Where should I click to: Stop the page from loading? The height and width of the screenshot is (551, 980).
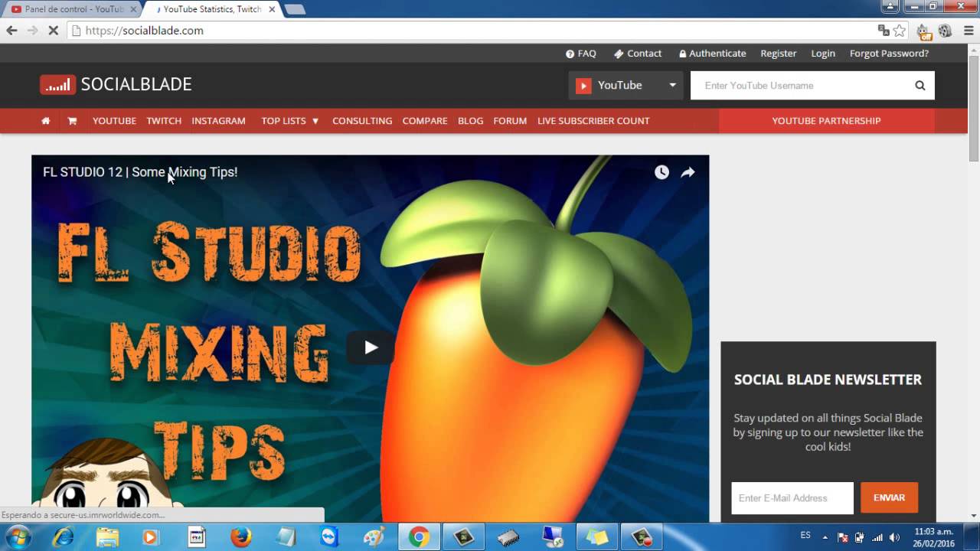point(53,31)
